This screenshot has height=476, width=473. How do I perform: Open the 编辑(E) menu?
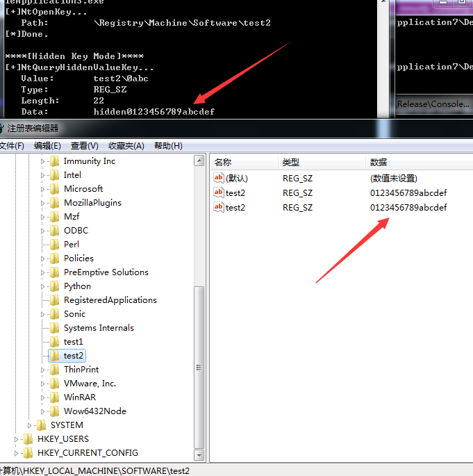click(x=47, y=146)
